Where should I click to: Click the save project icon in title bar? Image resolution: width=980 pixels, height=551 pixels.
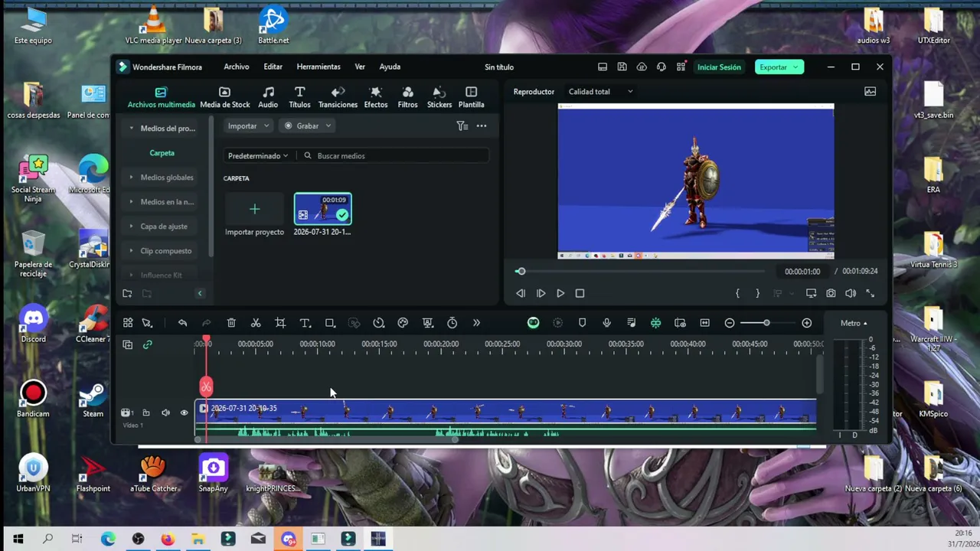pos(622,67)
